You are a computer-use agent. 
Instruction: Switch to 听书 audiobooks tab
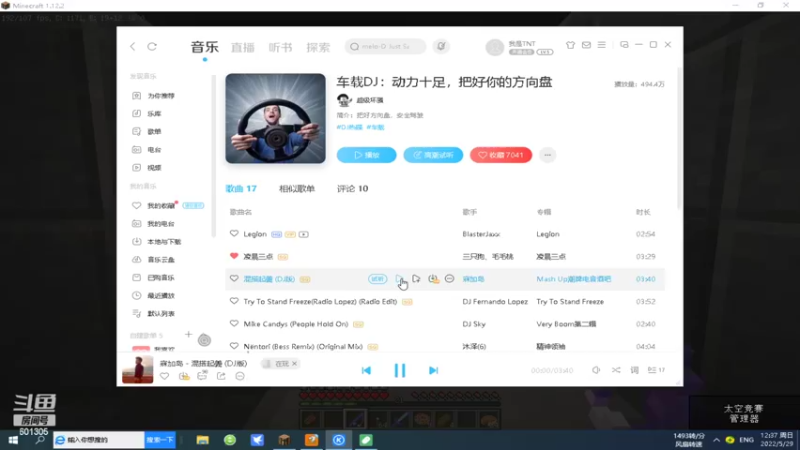tap(281, 47)
